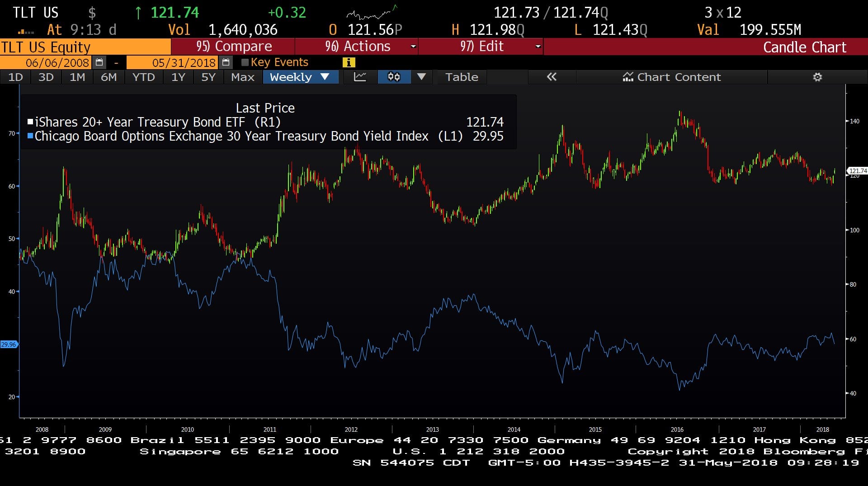Select the candlestick chart type icon
868x486 pixels.
(394, 77)
